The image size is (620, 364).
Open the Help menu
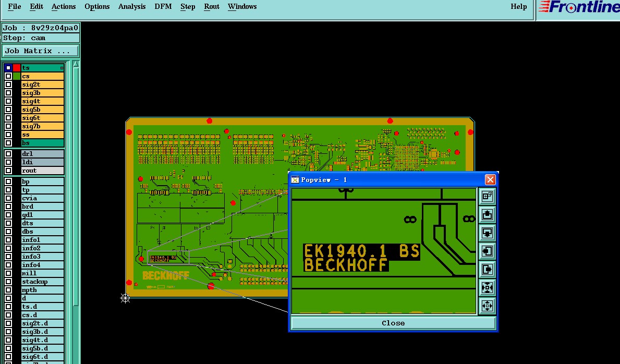pos(519,6)
